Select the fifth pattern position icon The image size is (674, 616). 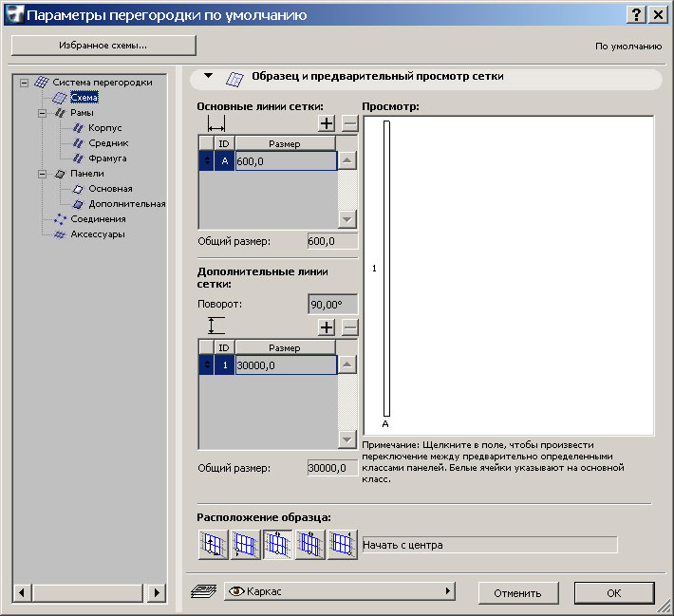tap(342, 545)
